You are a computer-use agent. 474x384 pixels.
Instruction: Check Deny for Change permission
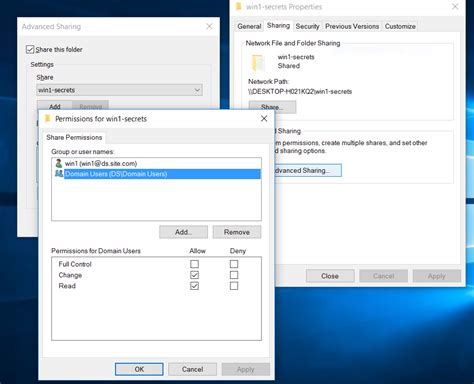[234, 275]
